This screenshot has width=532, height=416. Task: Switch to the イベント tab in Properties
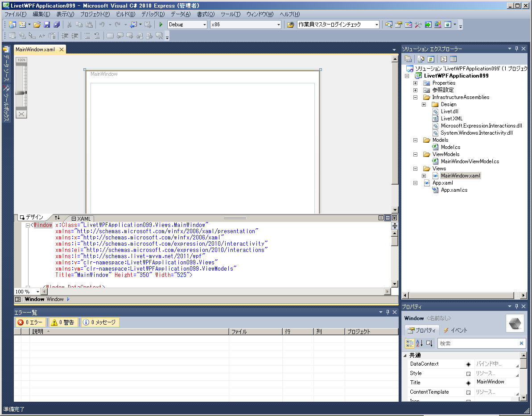(455, 330)
